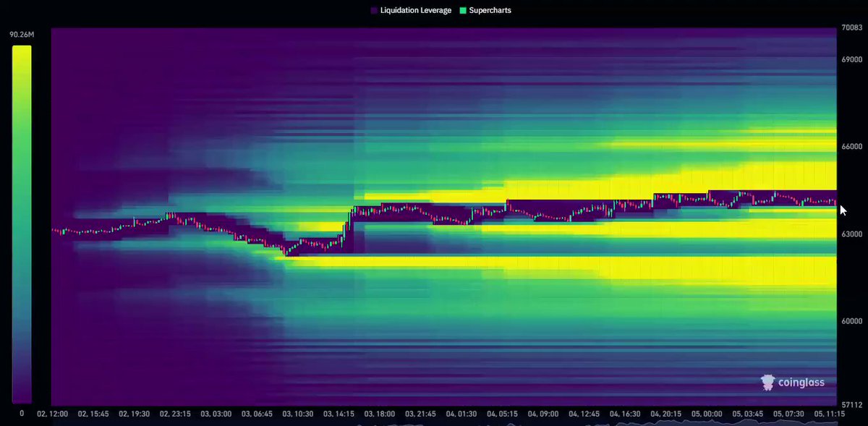Click the "02, 15:45" time axis label
This screenshot has width=868, height=426.
[x=93, y=414]
